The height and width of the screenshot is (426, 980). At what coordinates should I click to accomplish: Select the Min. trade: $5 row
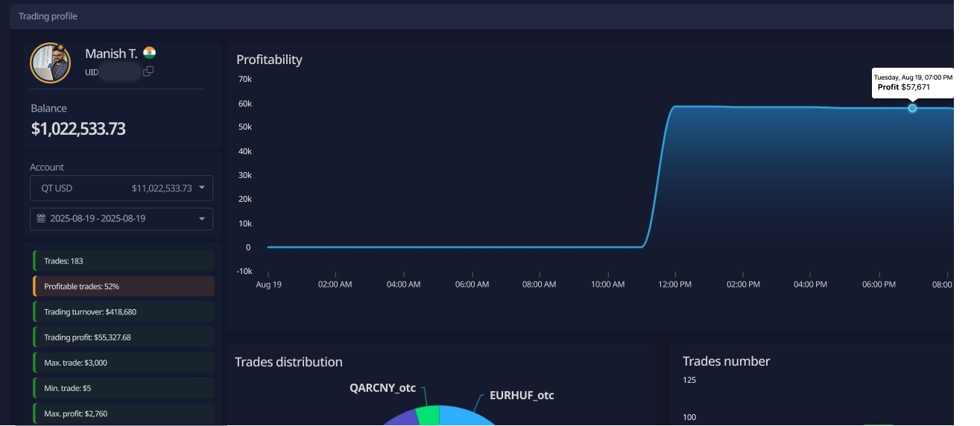point(124,388)
